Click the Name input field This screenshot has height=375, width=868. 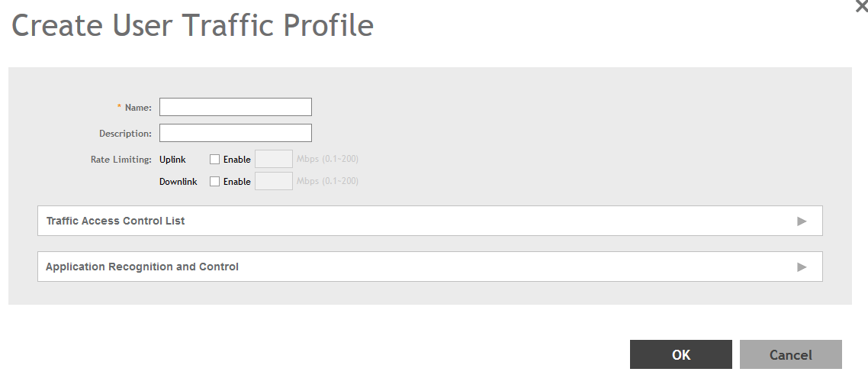click(x=235, y=107)
